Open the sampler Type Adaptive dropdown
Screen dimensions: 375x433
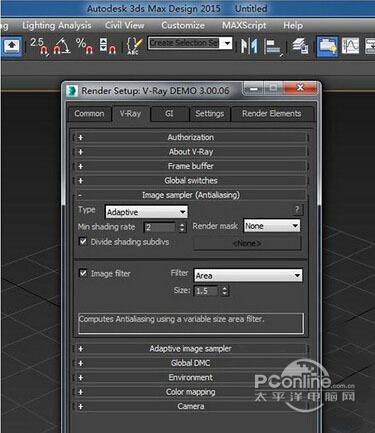click(x=146, y=212)
